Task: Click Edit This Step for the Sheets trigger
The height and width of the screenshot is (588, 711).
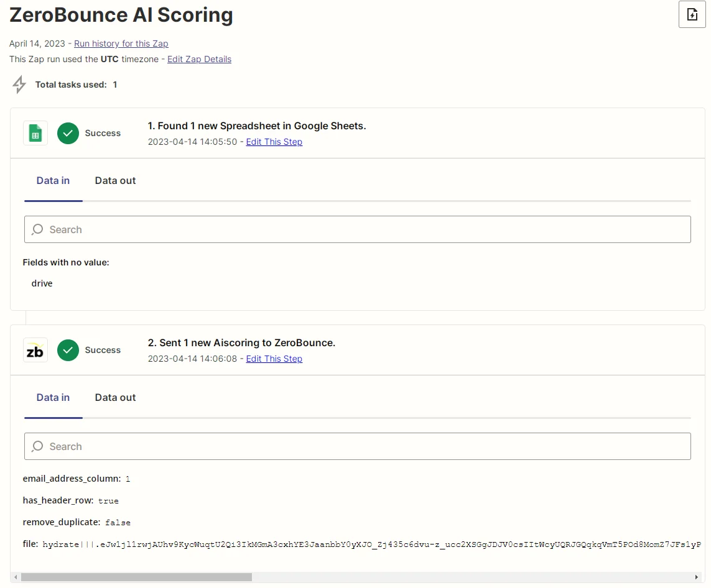Action: tap(274, 142)
